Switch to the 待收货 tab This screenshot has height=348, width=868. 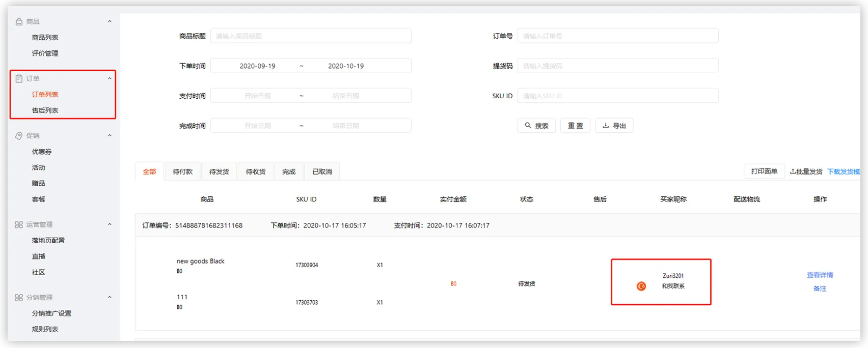(x=256, y=171)
